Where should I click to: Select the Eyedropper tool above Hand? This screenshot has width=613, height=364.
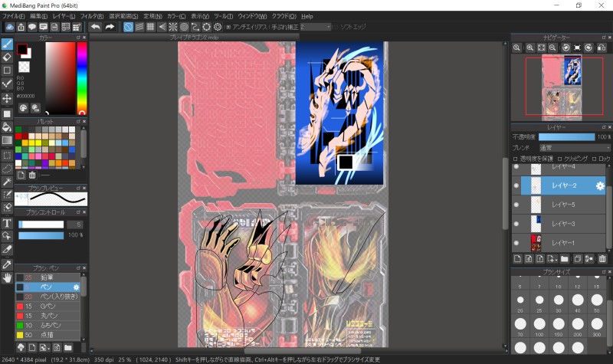point(7,264)
